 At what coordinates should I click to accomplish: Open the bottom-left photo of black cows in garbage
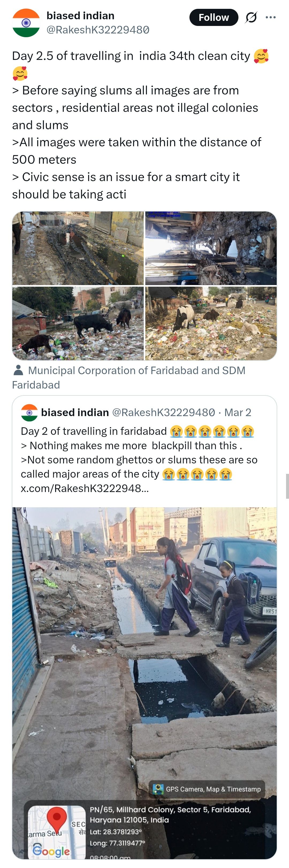pyautogui.click(x=78, y=323)
